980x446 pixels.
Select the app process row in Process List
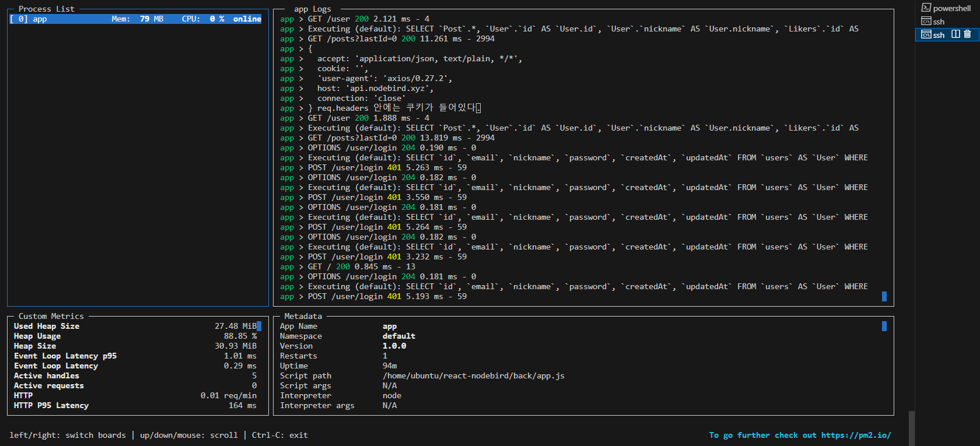135,19
